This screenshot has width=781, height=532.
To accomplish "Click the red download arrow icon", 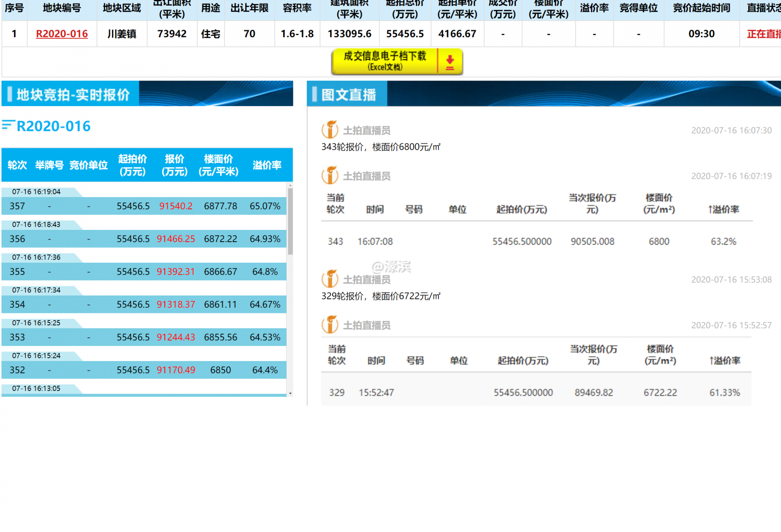I will pyautogui.click(x=450, y=62).
